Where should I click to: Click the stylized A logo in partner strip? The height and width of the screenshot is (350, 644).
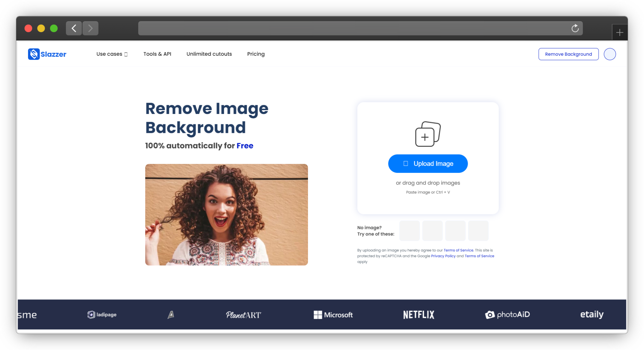point(171,315)
